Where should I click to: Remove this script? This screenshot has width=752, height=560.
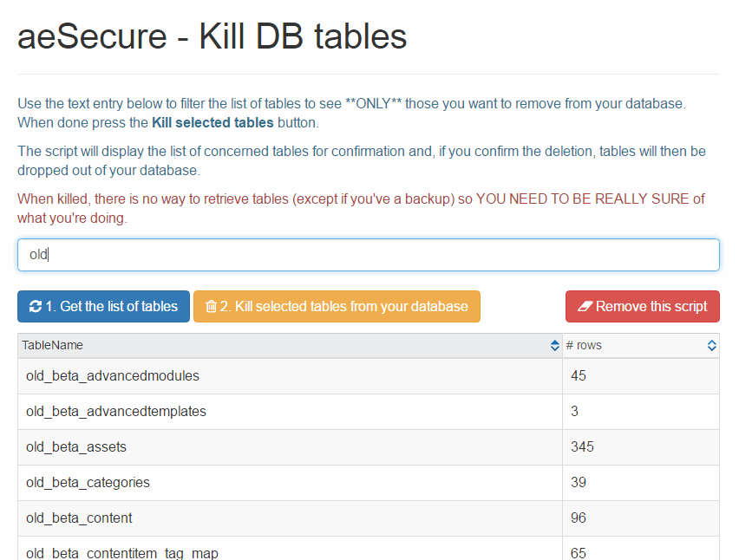pyautogui.click(x=643, y=306)
